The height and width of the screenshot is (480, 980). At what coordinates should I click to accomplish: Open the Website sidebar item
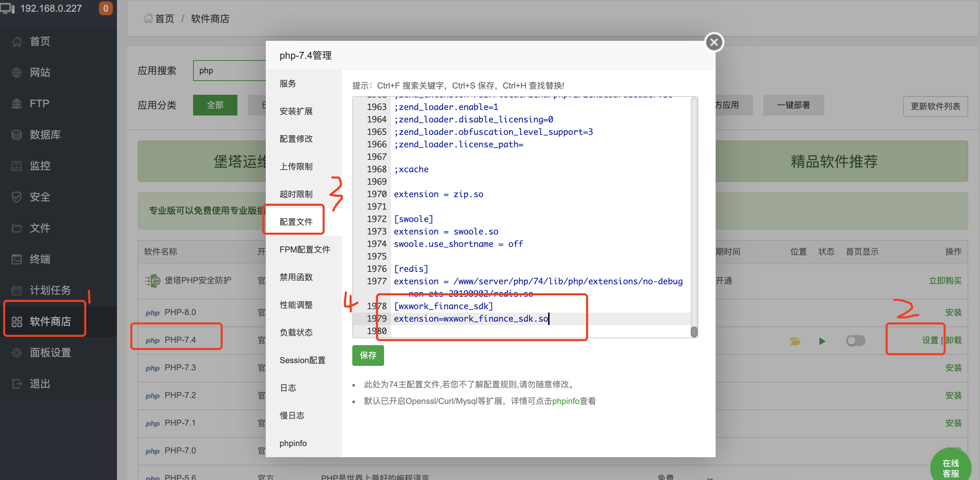(x=39, y=72)
